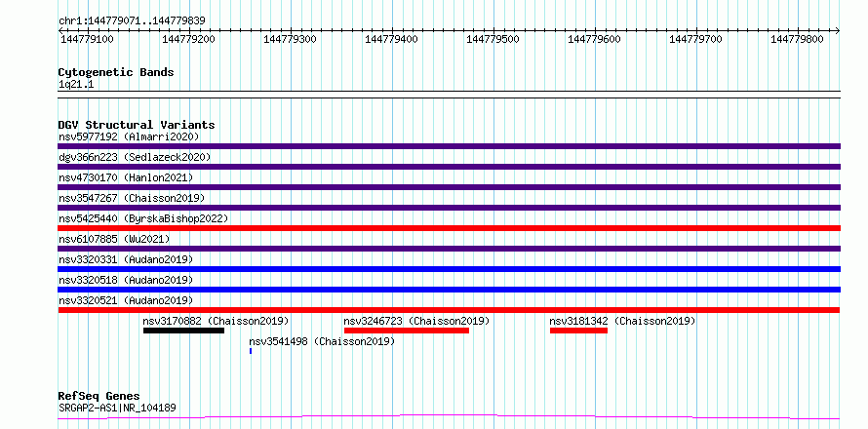Click ruler position 144779100
Viewport: 868px width, 429px height.
(x=88, y=39)
